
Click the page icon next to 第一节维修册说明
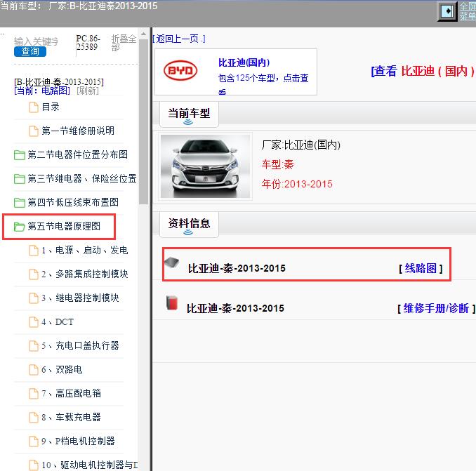[x=34, y=131]
